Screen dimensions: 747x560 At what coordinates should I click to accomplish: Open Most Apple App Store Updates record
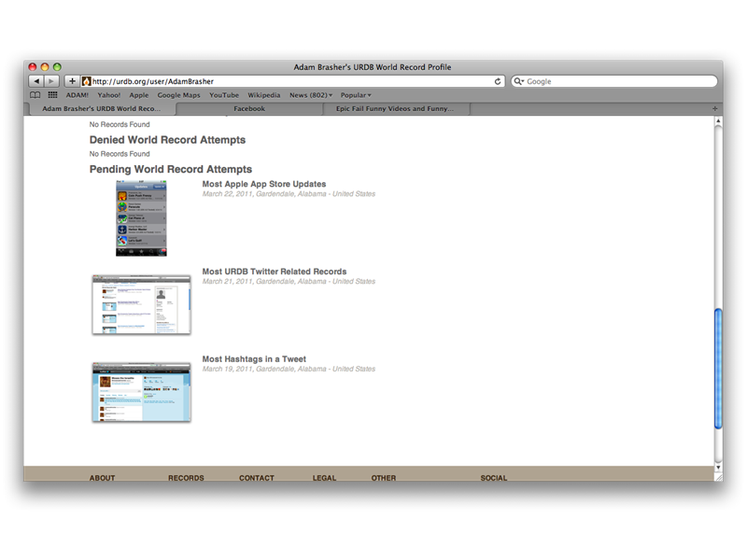point(264,184)
